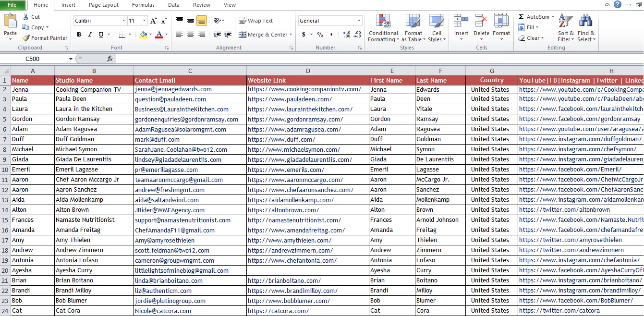Apply the Font Color red A
The image size is (644, 316).
pos(159,35)
